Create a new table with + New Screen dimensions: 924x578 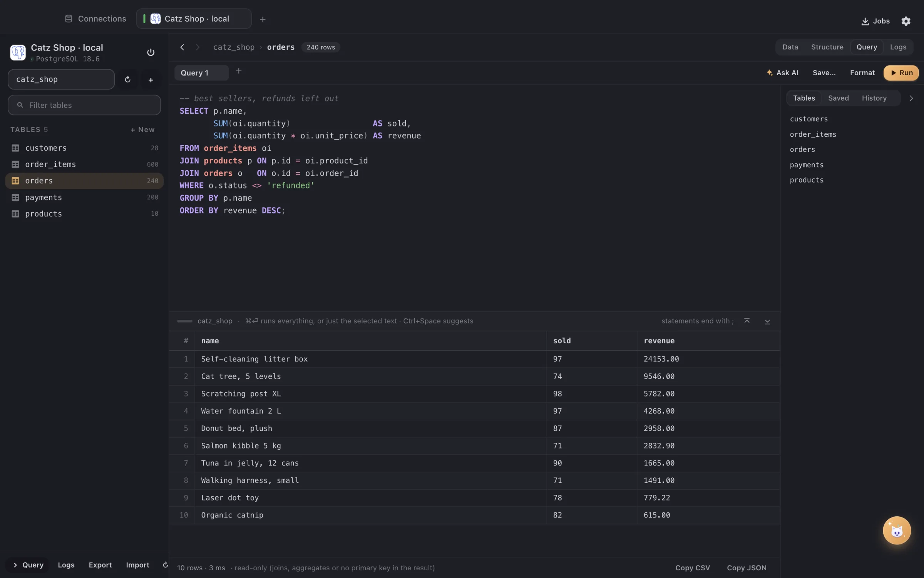(142, 130)
